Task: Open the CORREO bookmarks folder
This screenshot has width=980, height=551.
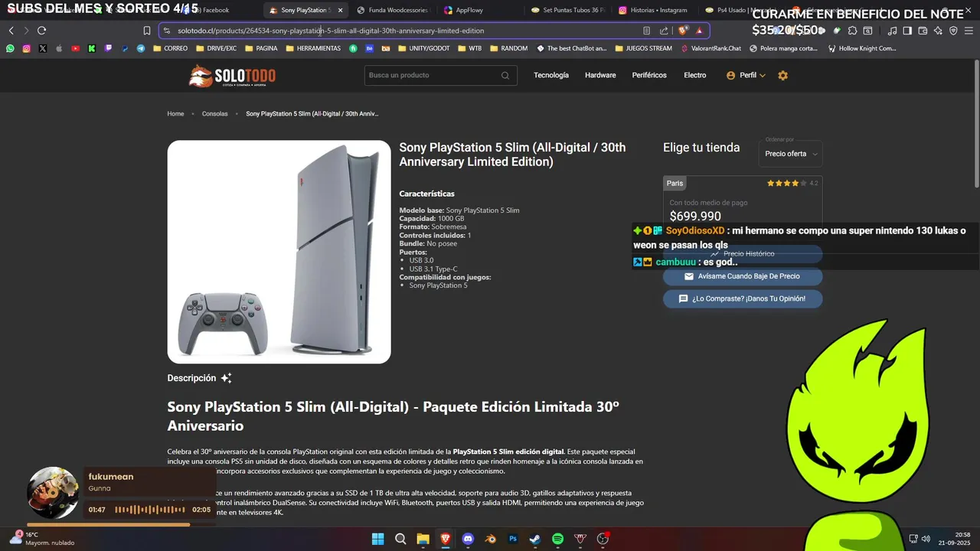Action: (171, 48)
